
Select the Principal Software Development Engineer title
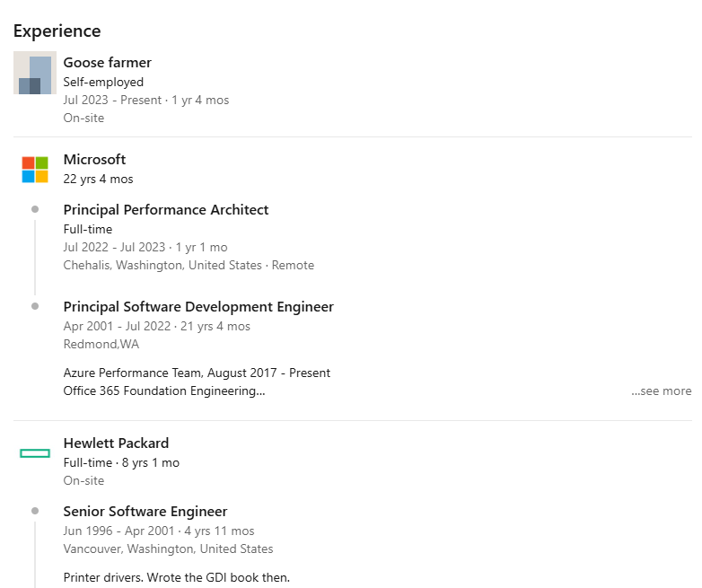point(198,307)
